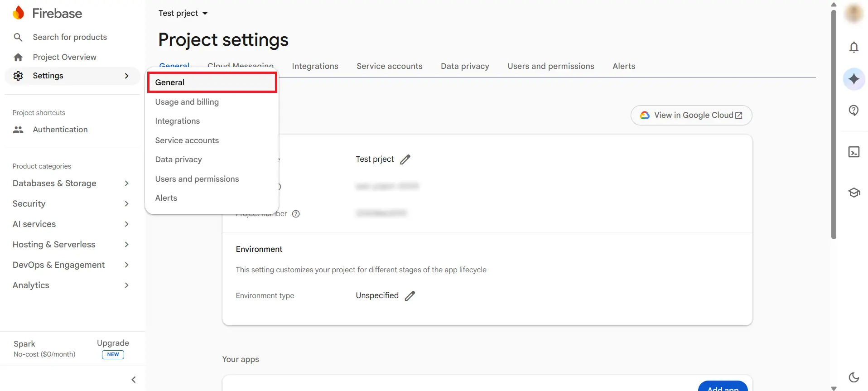Click Environment section heading
This screenshot has width=868, height=391.
[x=259, y=249]
